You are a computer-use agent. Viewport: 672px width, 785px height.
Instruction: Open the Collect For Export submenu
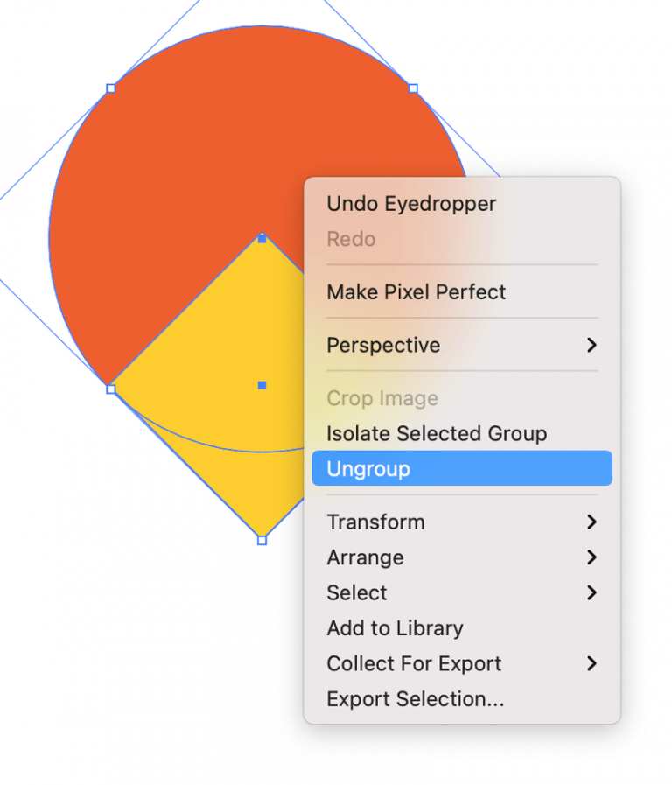tap(414, 663)
